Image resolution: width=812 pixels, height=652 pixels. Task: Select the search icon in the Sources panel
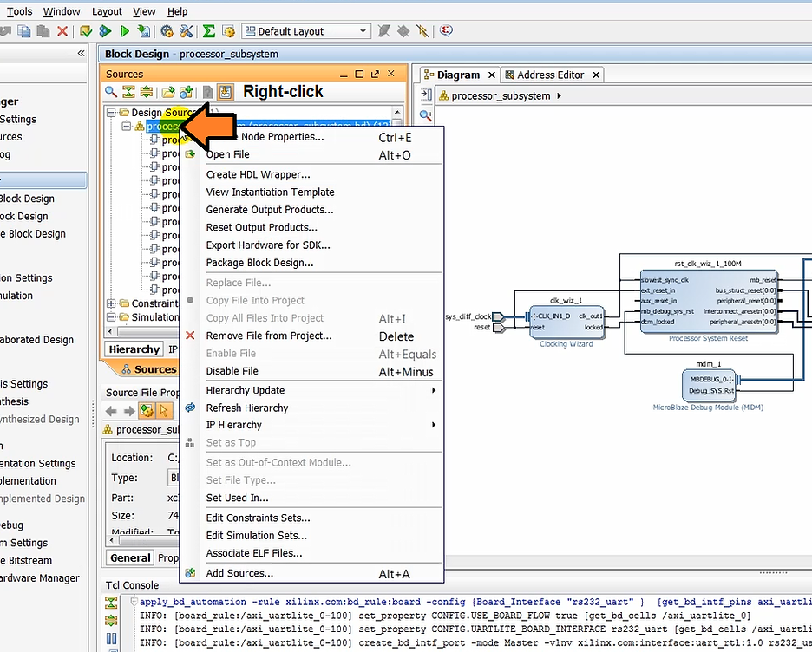click(109, 91)
